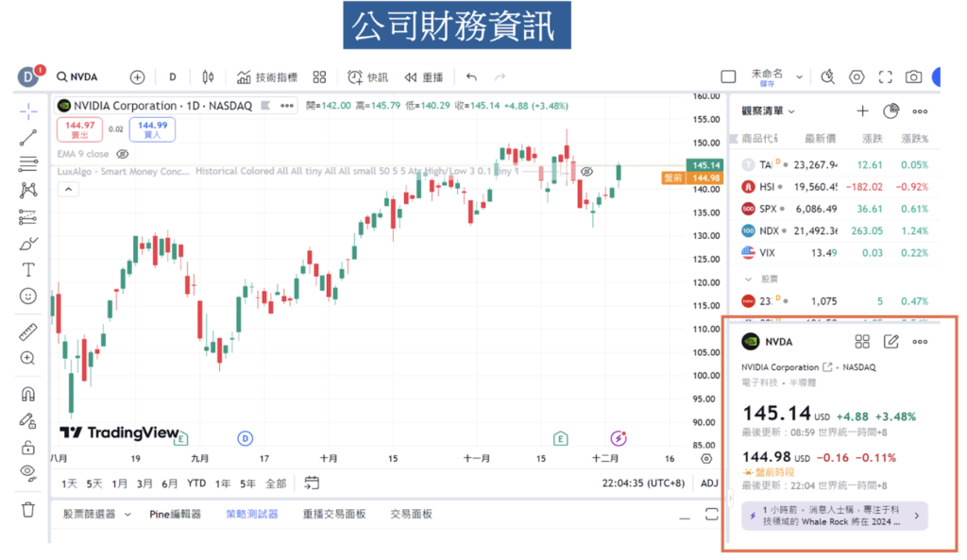Open the D interval selector
967x560 pixels.
(173, 77)
